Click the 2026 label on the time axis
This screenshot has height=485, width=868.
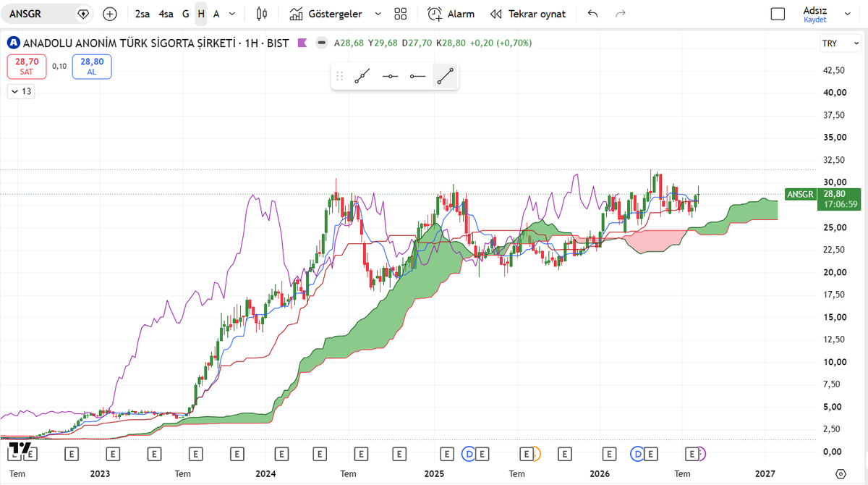coord(600,473)
